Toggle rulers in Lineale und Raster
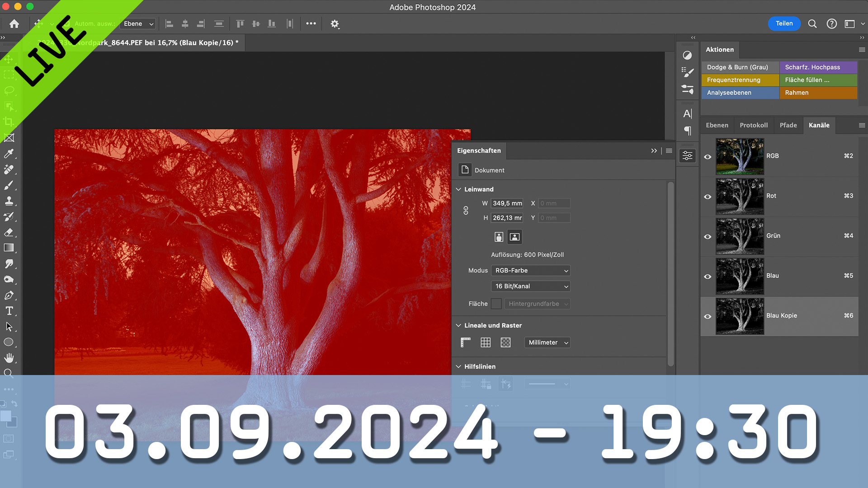The image size is (868, 488). tap(466, 343)
